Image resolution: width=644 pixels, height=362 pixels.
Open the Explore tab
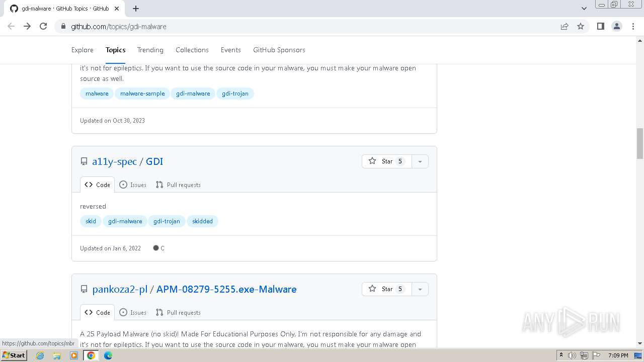tap(83, 50)
